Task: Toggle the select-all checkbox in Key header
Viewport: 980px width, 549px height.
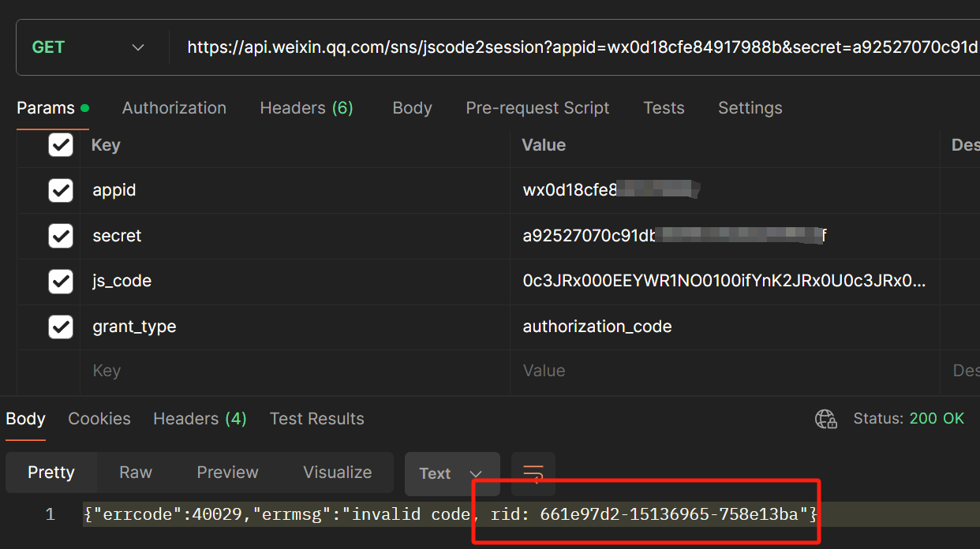Action: 61,144
